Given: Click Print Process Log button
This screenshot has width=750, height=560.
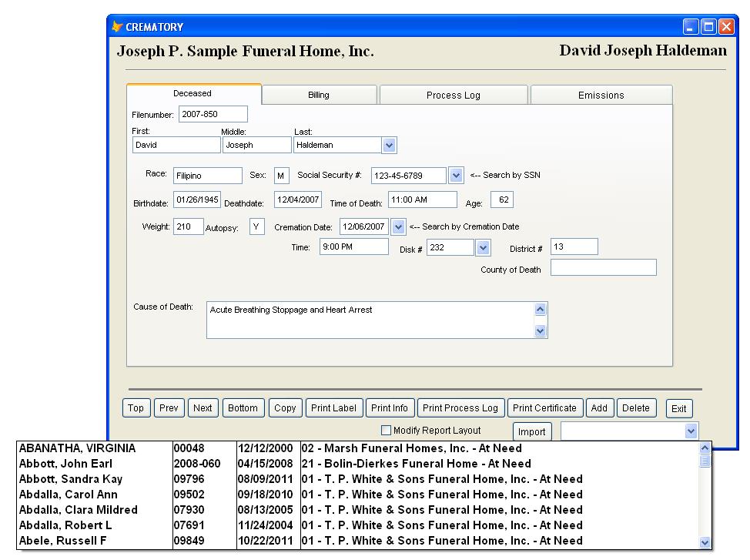Looking at the screenshot, I should click(460, 407).
